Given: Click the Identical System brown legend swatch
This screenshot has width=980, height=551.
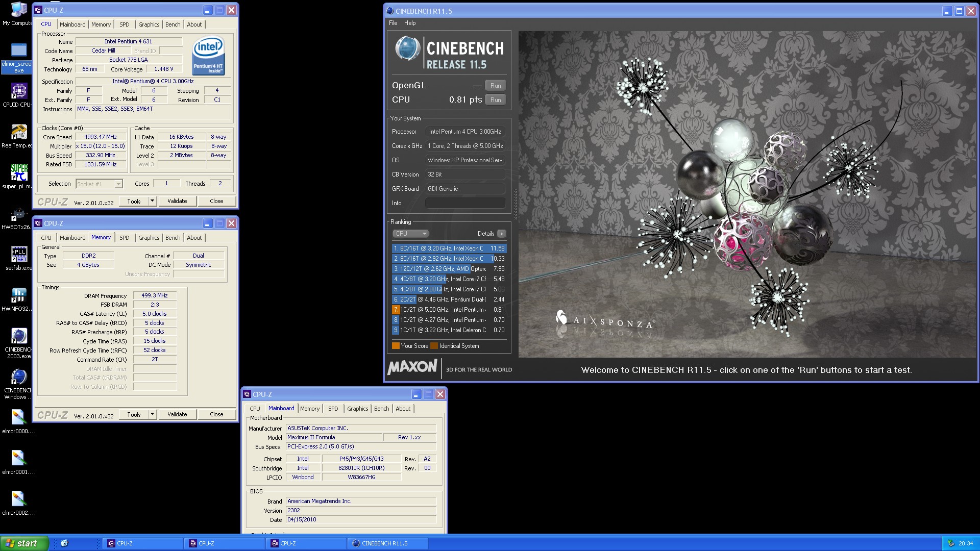Looking at the screenshot, I should click(434, 346).
